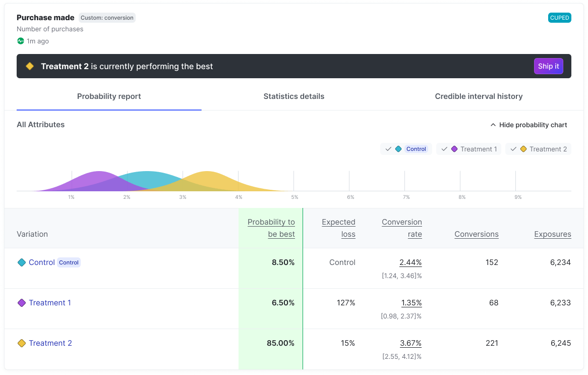Sort by Probability to be best column

tap(271, 228)
